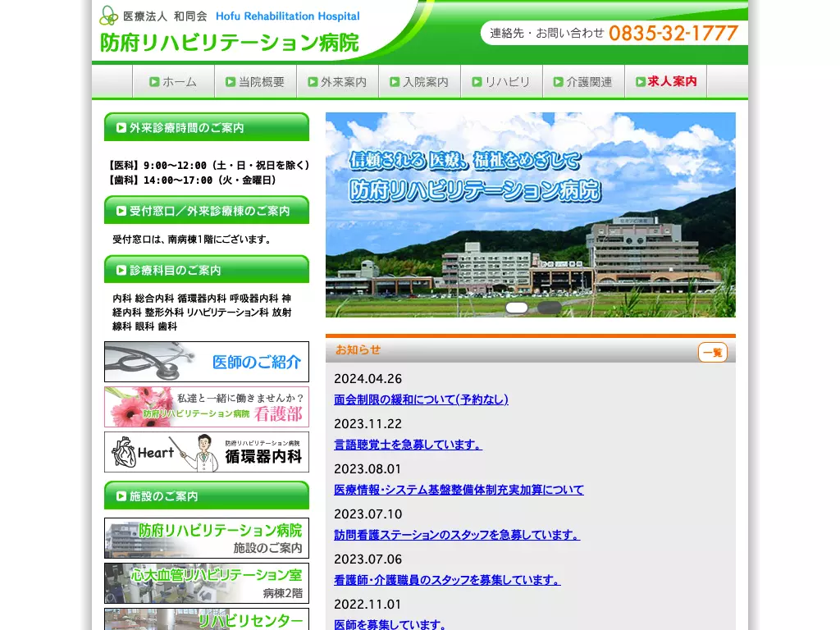Viewport: 840px width, 630px height.
Task: Click the arrow icon beside 介護関連
Action: [x=558, y=82]
